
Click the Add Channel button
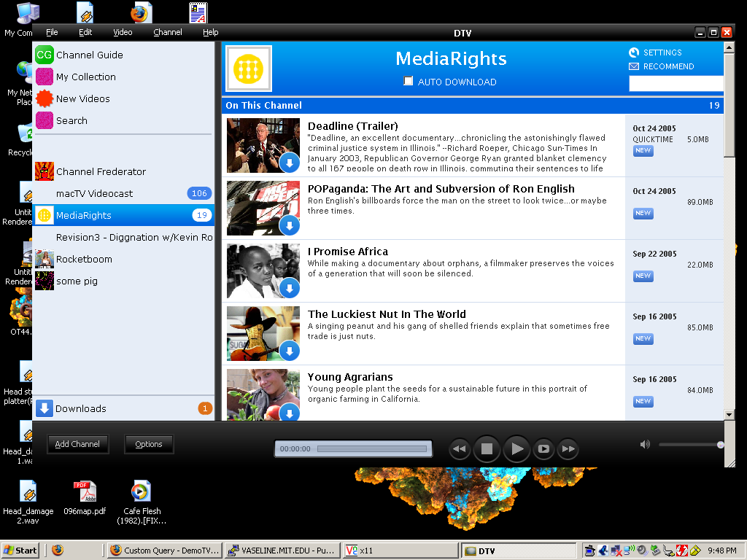[77, 444]
